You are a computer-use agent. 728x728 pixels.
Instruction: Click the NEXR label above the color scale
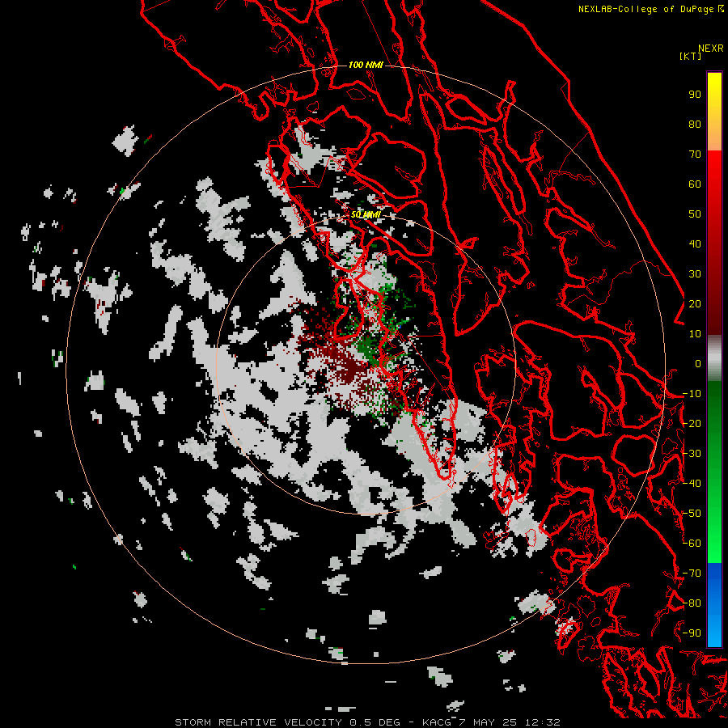point(711,49)
